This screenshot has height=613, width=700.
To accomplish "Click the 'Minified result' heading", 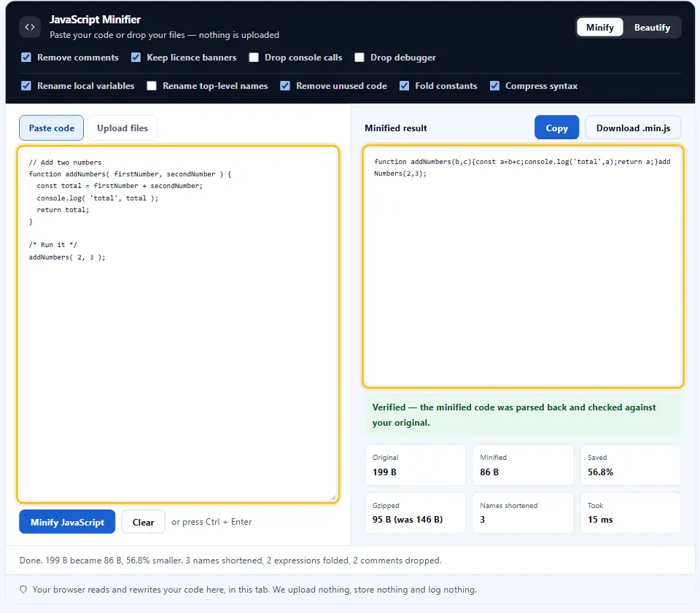I will pyautogui.click(x=395, y=128).
